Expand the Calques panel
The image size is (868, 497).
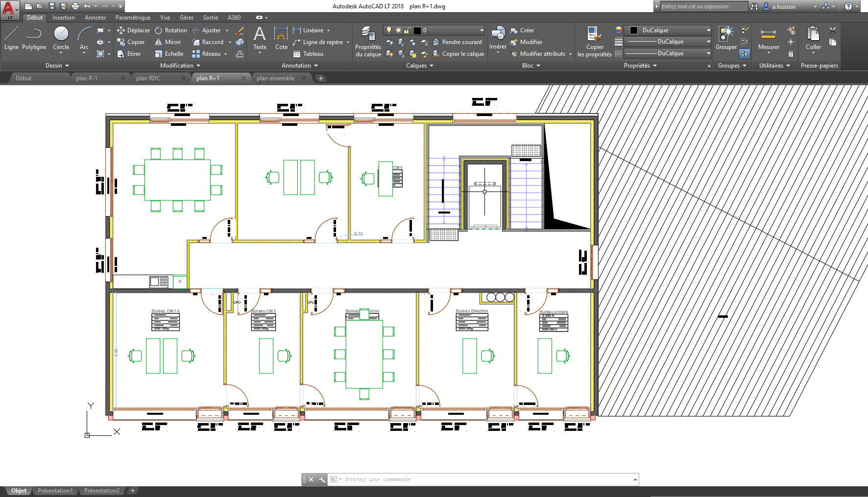(420, 66)
